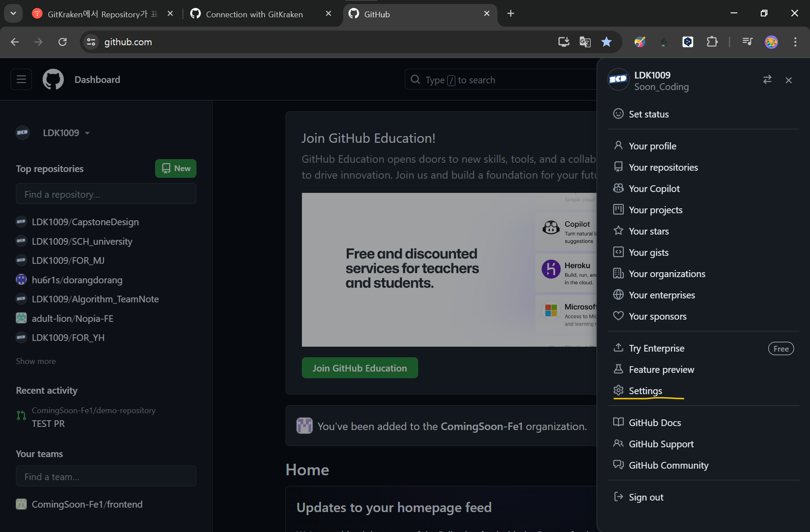
Task: Close the user menu panel
Action: [789, 80]
